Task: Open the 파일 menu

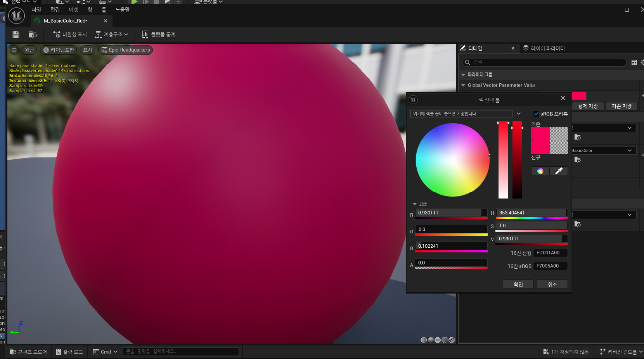Action: (x=36, y=10)
